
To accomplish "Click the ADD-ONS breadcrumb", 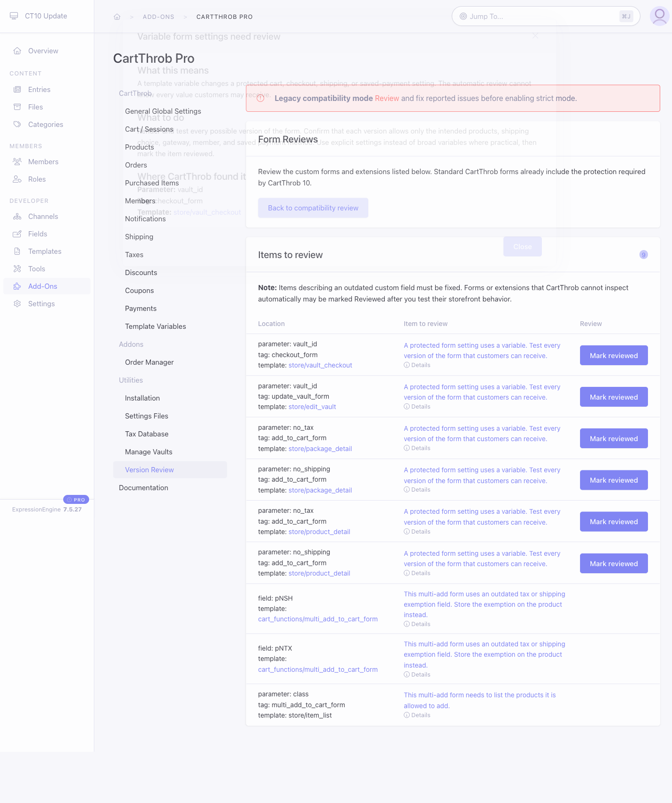I will (158, 17).
